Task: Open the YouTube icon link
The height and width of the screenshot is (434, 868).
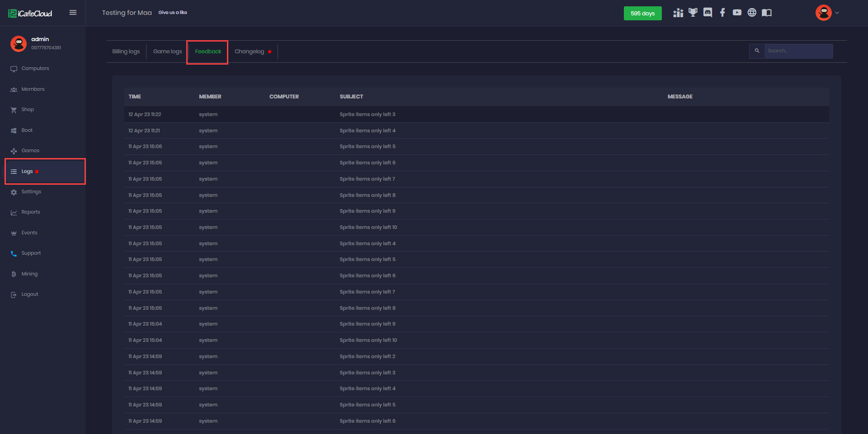Action: click(x=737, y=13)
